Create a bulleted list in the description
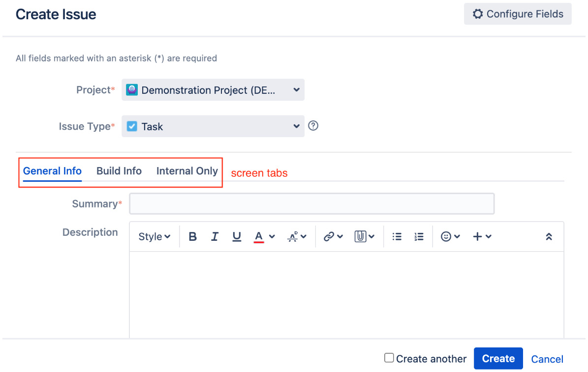This screenshot has height=372, width=588. [397, 236]
